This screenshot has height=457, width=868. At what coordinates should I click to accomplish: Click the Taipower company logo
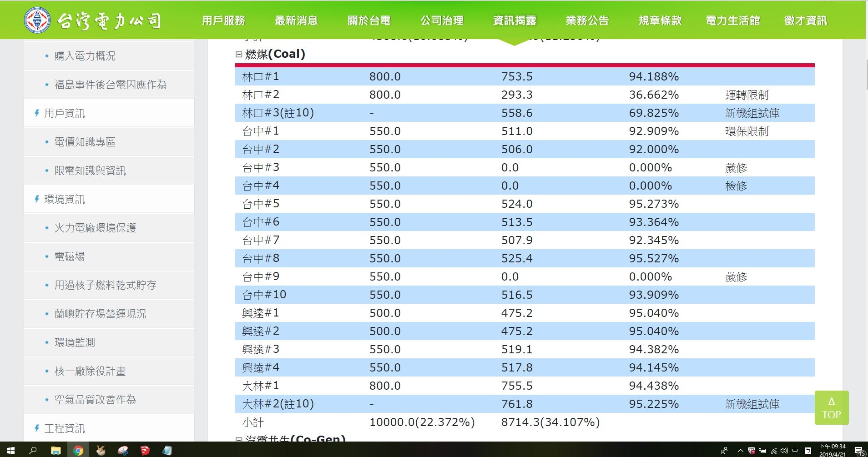93,20
